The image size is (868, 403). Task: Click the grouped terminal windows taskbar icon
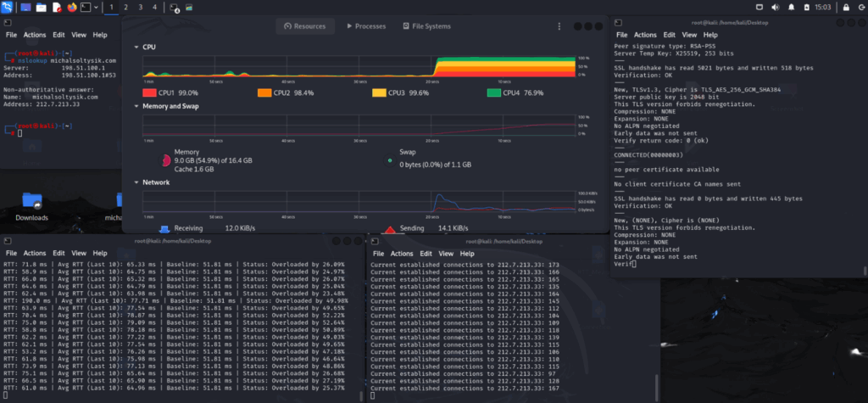point(174,8)
